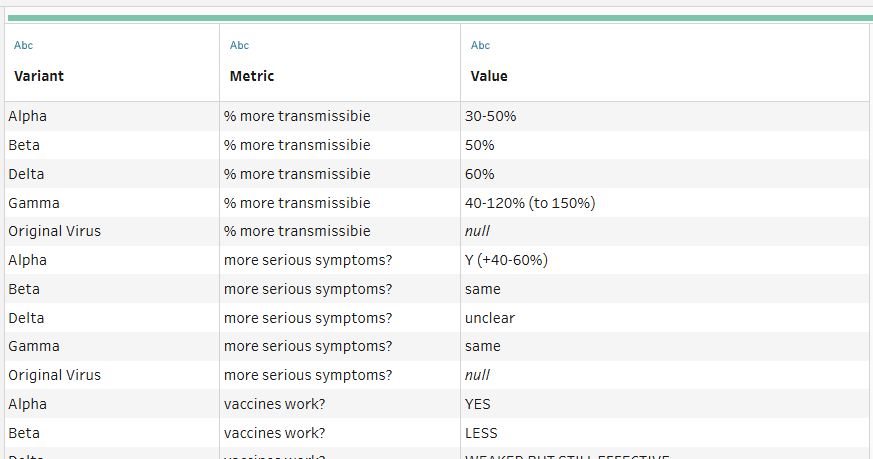Click the Abc type icon above Metric
This screenshot has width=873, height=459.
(239, 45)
